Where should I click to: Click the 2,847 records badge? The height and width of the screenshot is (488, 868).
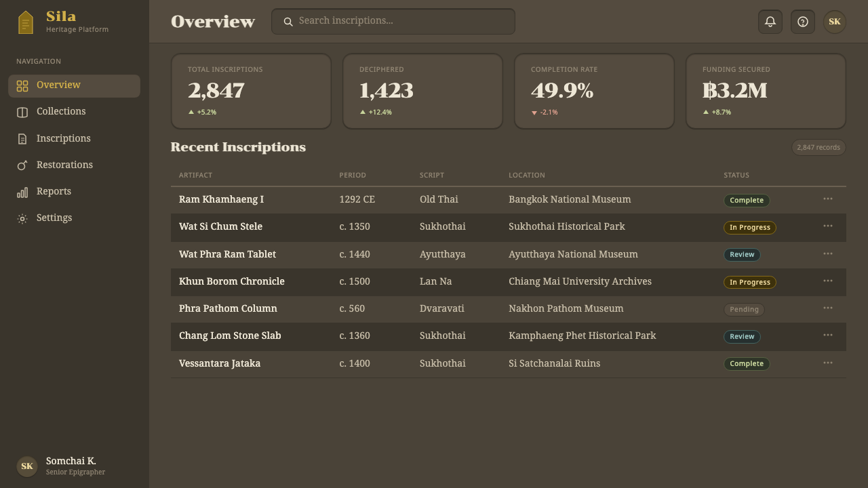pyautogui.click(x=818, y=147)
